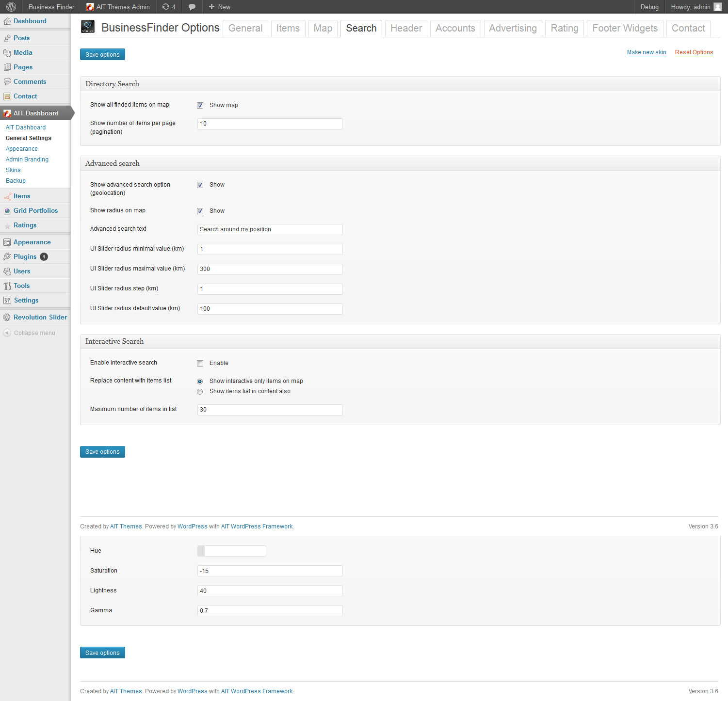Screen dimensions: 728x701
Task: Open Plugins via its plug icon
Action: 7,257
